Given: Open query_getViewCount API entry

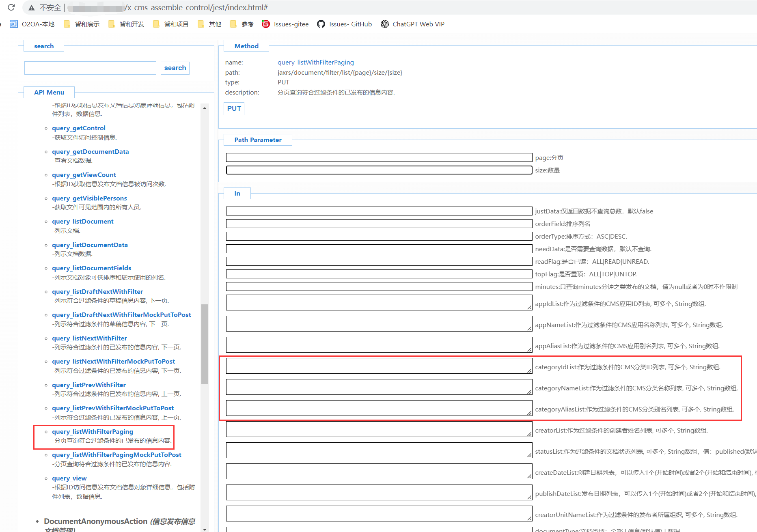Looking at the screenshot, I should [x=84, y=174].
